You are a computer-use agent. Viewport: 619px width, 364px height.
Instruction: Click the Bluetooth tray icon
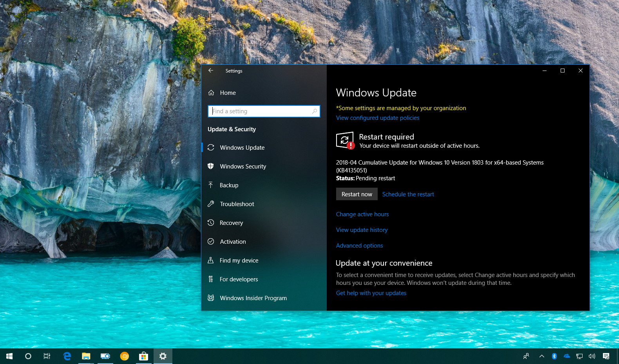tap(554, 356)
